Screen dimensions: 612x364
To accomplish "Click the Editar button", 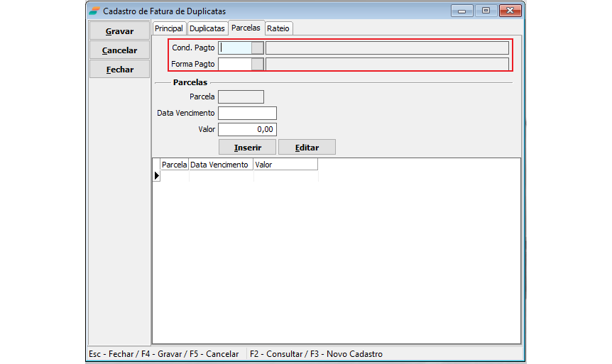I will [307, 148].
